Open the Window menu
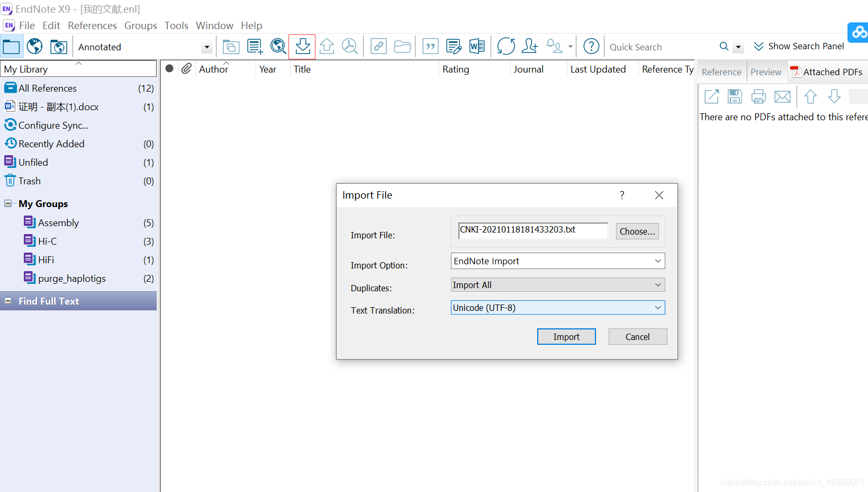Viewport: 868px width, 492px height. [214, 25]
